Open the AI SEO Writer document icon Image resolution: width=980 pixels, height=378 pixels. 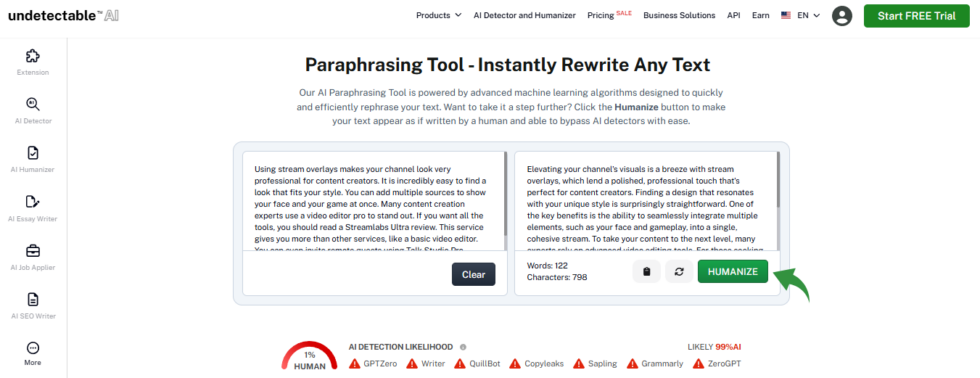pos(33,299)
